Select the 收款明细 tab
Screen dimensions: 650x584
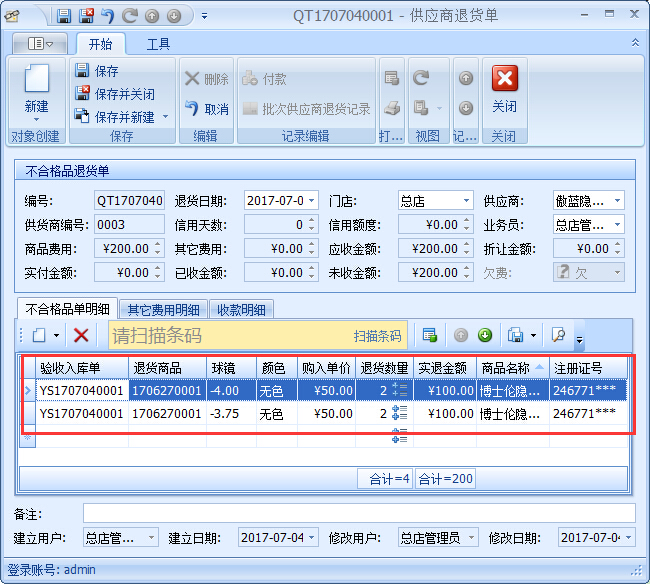click(x=241, y=310)
